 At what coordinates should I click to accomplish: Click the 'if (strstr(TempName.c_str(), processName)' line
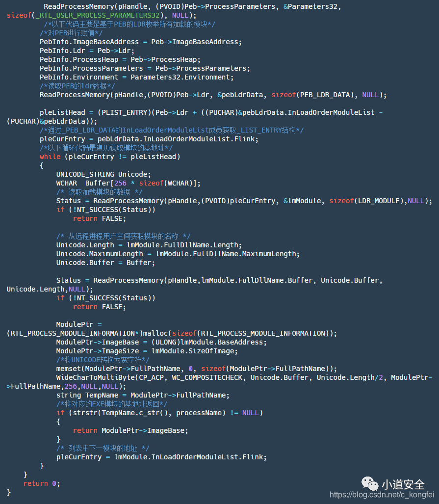tap(159, 413)
